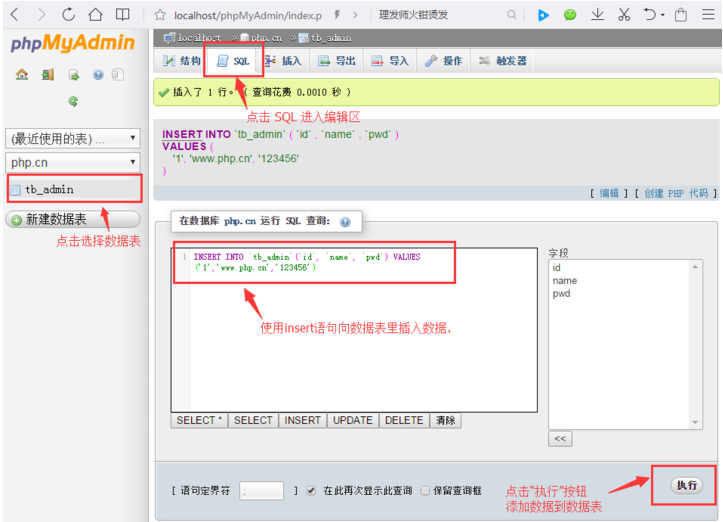The image size is (723, 522).
Task: Click the browser address bar URL
Action: click(x=248, y=15)
